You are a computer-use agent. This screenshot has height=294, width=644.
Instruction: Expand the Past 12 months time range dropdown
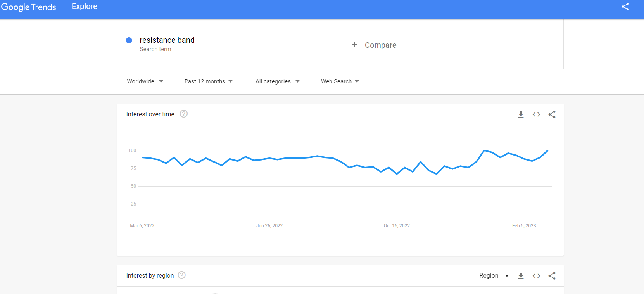209,81
